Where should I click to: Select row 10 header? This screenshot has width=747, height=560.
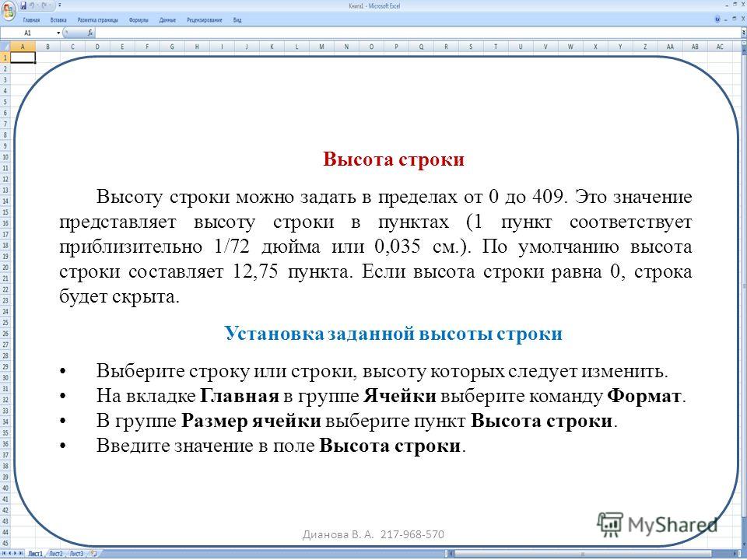(5, 157)
